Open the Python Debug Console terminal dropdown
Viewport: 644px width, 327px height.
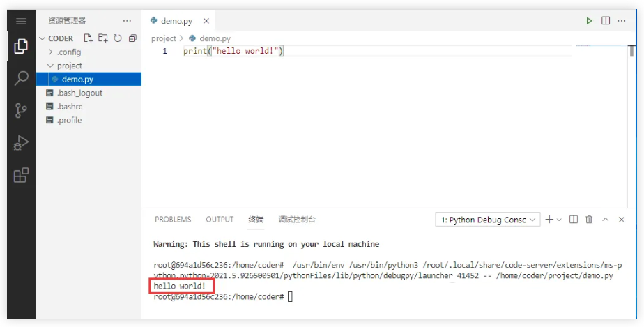(488, 220)
